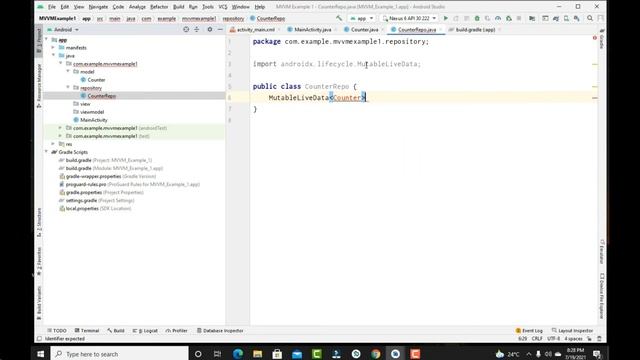Open File Explorer from the taskbar
Viewport: 640px width, 360px height.
pyautogui.click(x=258, y=354)
